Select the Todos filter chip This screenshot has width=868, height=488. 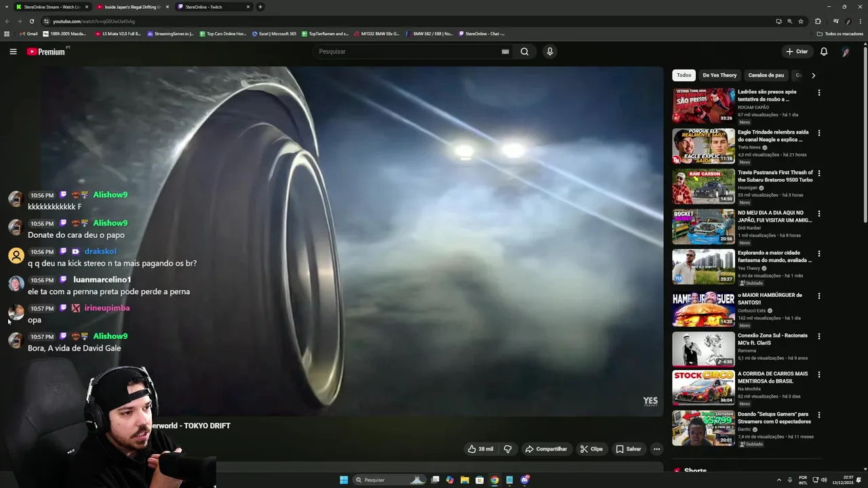(684, 75)
